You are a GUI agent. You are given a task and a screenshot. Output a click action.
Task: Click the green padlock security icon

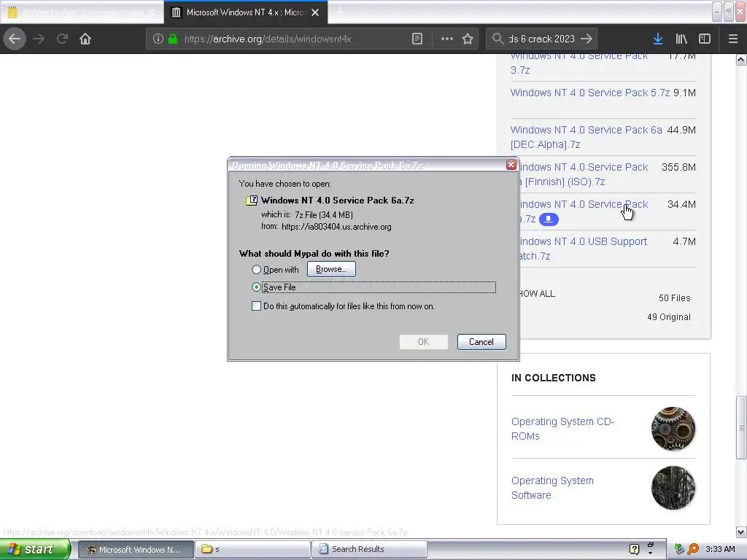click(173, 39)
